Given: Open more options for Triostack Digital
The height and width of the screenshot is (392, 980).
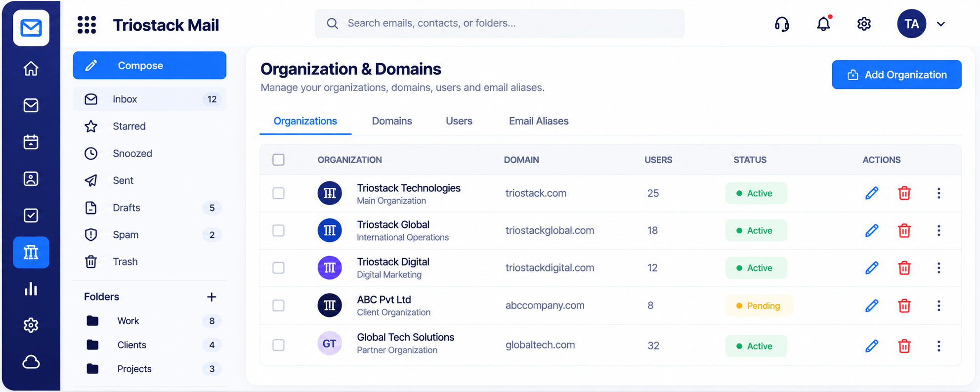Looking at the screenshot, I should tap(938, 267).
